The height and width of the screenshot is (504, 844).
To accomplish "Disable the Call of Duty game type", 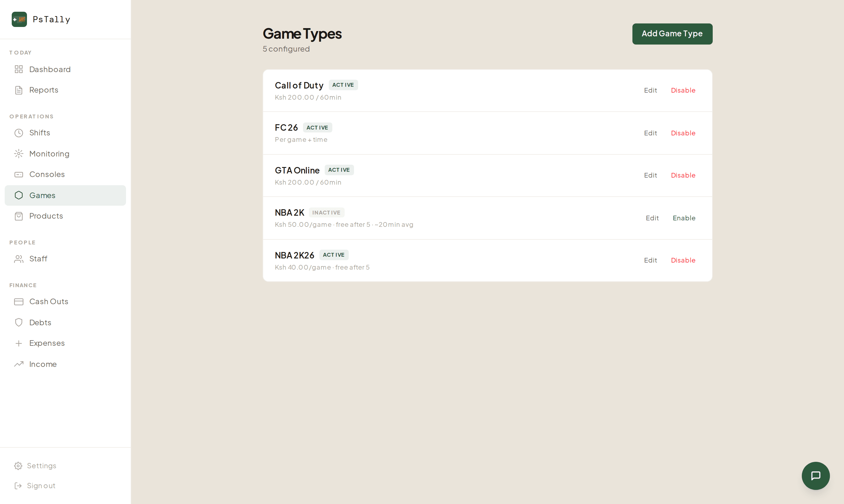I will 683,90.
